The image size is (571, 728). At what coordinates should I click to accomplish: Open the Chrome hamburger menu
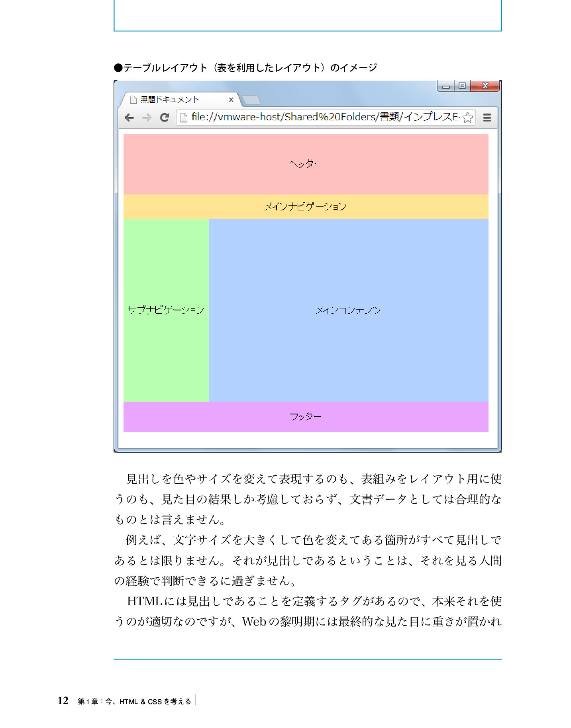[x=487, y=118]
